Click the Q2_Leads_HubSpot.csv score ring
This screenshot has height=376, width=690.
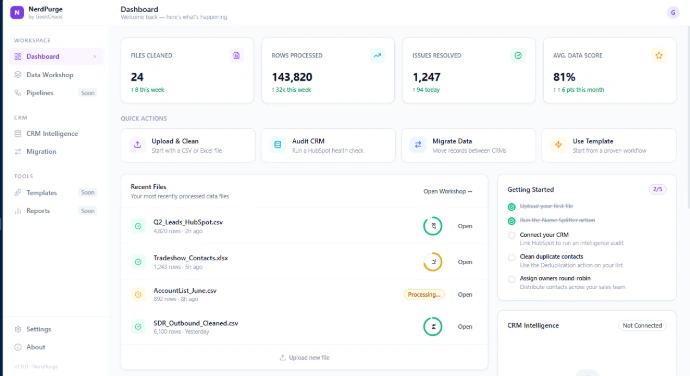coord(433,226)
